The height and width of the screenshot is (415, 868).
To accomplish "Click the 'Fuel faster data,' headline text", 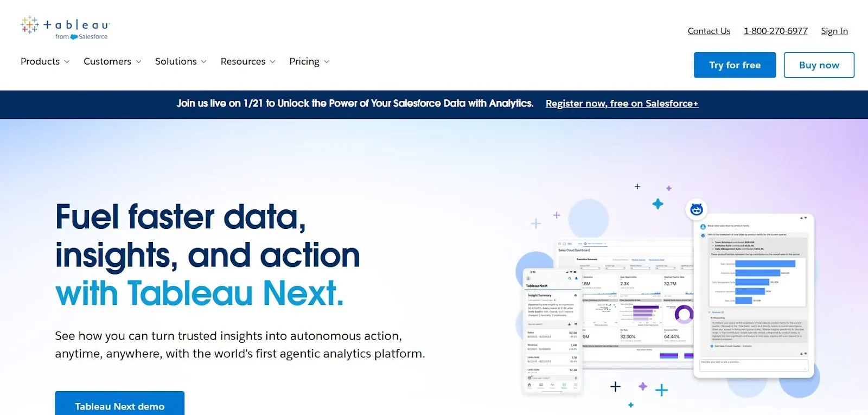I will tap(181, 217).
